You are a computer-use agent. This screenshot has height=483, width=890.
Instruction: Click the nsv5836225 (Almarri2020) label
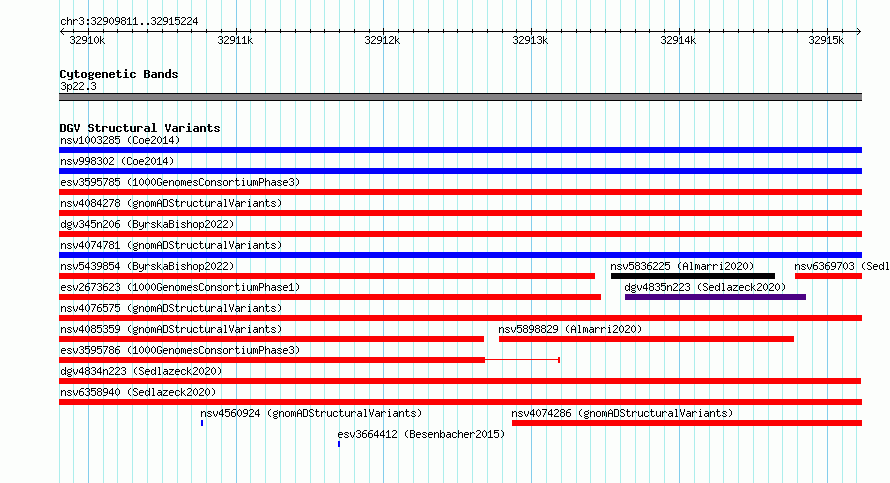(x=682, y=266)
